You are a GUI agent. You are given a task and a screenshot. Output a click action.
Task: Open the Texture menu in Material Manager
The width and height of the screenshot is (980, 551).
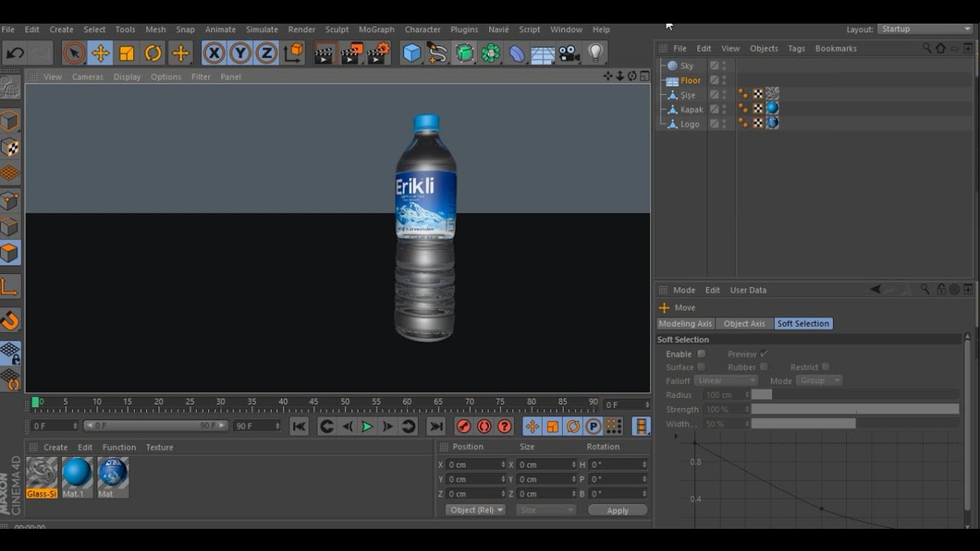click(x=159, y=447)
